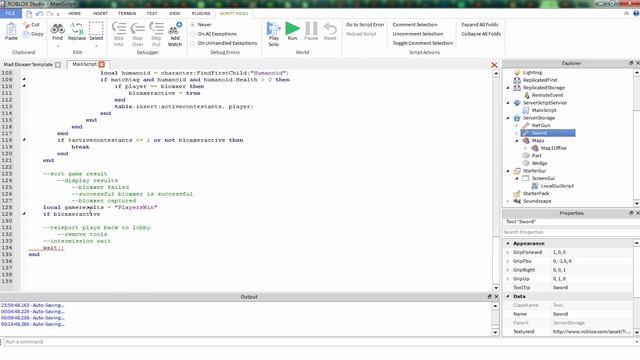
Task: Collapse the Appearance properties section
Action: click(x=508, y=243)
